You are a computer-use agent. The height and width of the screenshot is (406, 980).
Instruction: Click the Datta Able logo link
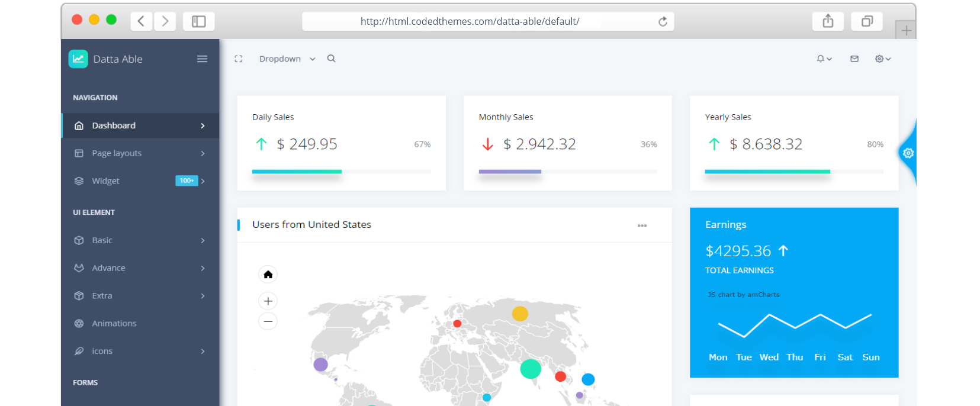(x=107, y=59)
